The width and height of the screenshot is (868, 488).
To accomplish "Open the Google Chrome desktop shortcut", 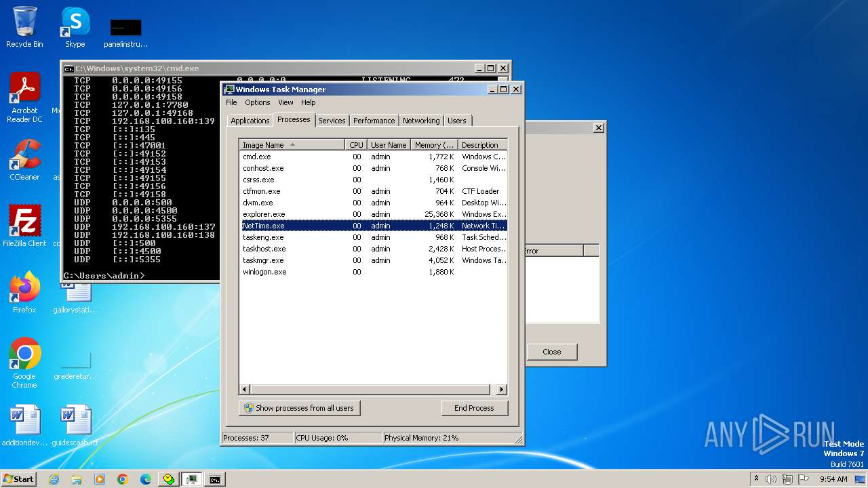I will click(24, 363).
